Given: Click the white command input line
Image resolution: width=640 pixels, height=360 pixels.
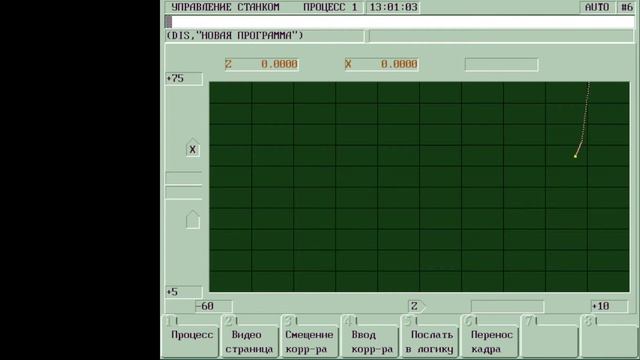Looking at the screenshot, I should point(400,22).
